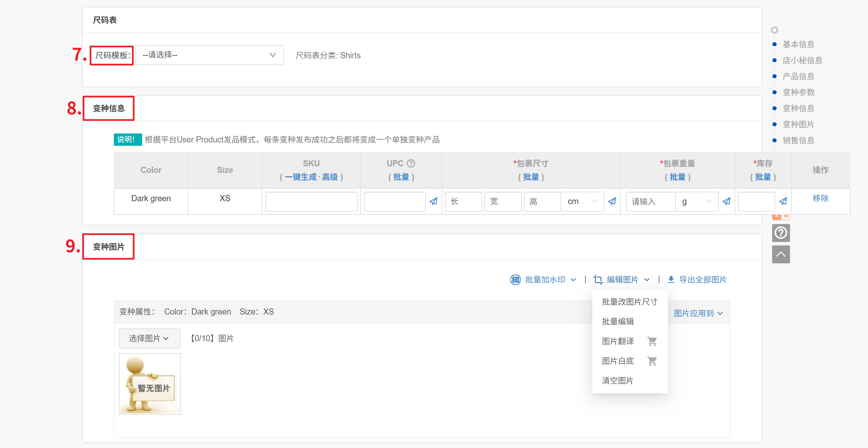Screen dimensions: 868x448
Task: Click the scroll-to-top arrow button
Action: click(x=781, y=255)
